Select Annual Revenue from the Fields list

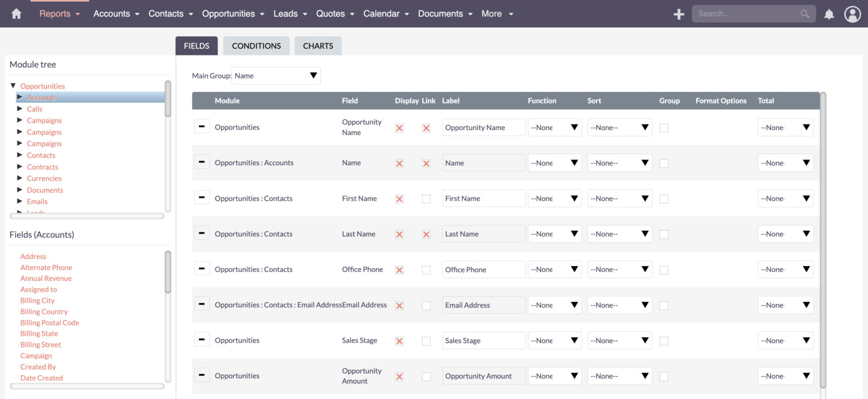(46, 278)
